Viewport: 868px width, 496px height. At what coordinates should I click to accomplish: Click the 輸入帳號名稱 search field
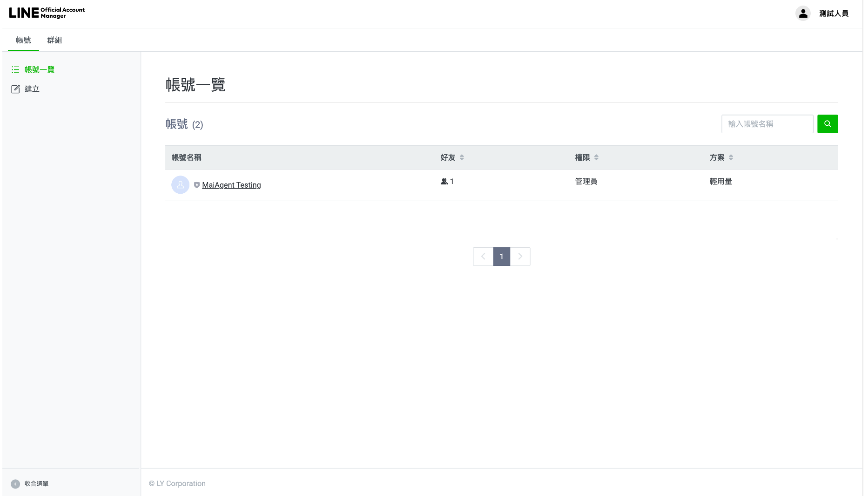pos(767,124)
